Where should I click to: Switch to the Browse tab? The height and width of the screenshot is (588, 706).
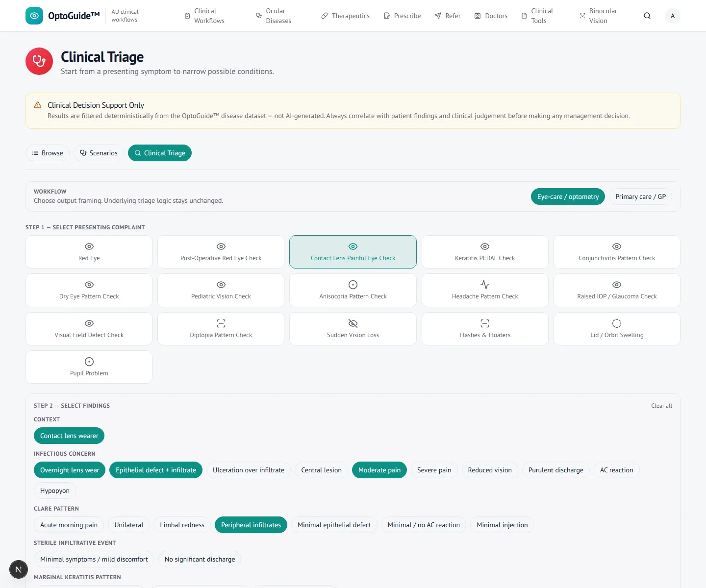click(48, 153)
